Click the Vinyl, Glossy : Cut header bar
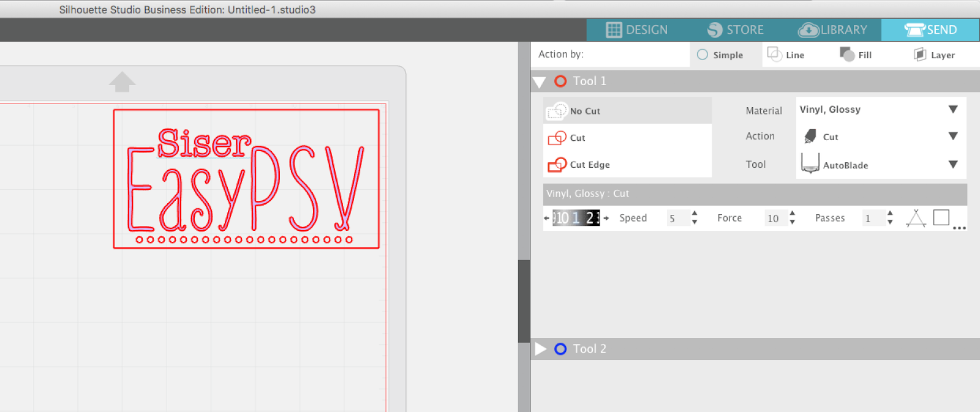 click(755, 194)
